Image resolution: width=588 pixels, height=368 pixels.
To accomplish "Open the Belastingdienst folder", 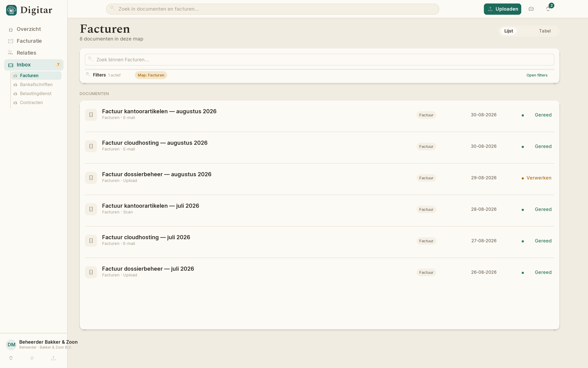I will tap(36, 93).
